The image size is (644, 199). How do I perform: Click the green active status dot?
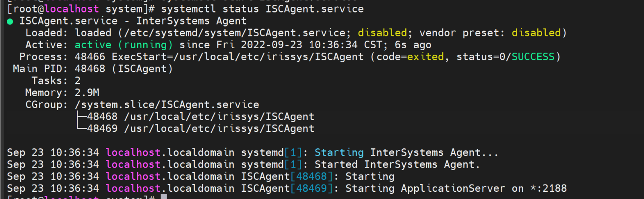pyautogui.click(x=10, y=22)
